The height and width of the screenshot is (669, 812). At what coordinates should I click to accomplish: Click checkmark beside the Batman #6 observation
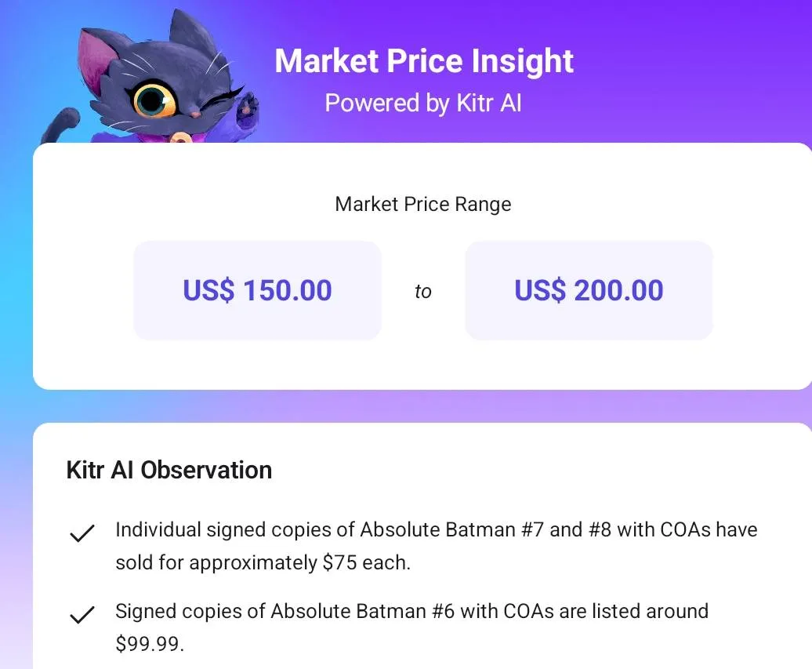(82, 615)
